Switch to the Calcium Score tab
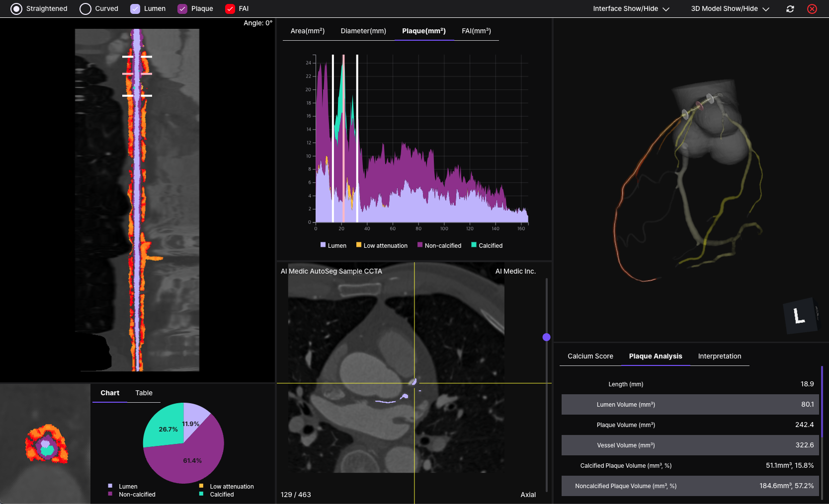Screen dimensions: 829x504 coord(590,356)
